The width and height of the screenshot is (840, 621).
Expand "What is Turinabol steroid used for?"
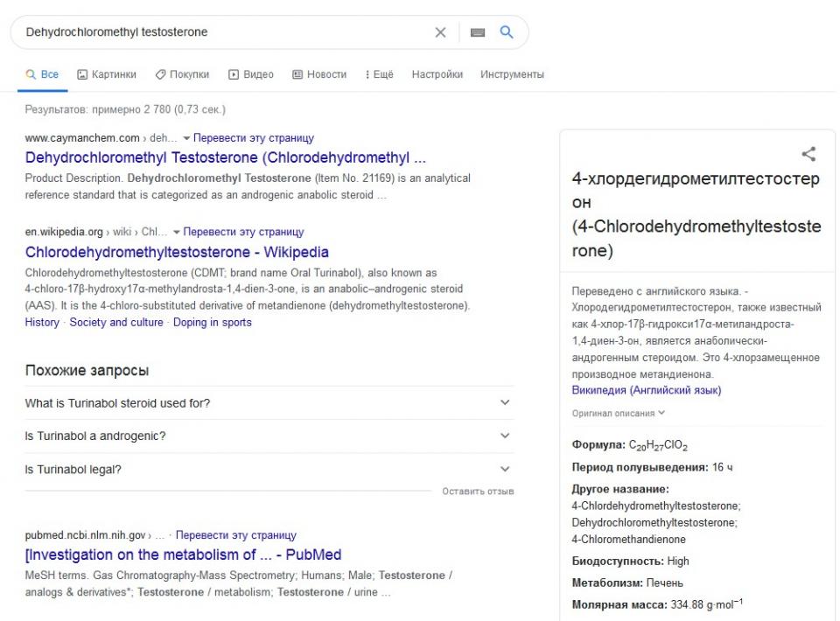[x=269, y=403]
